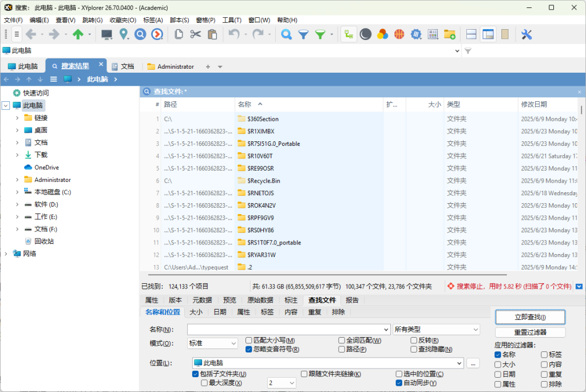The width and height of the screenshot is (586, 392).
Task: Expand the 本地磁盘 (C:) tree node
Action: click(17, 192)
